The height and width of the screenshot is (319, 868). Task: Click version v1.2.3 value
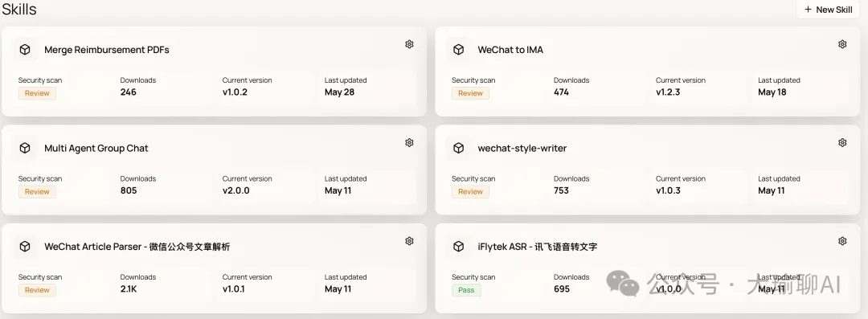pyautogui.click(x=668, y=92)
